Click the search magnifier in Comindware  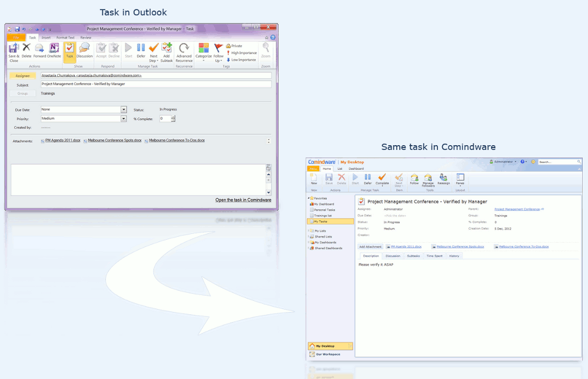tap(579, 162)
